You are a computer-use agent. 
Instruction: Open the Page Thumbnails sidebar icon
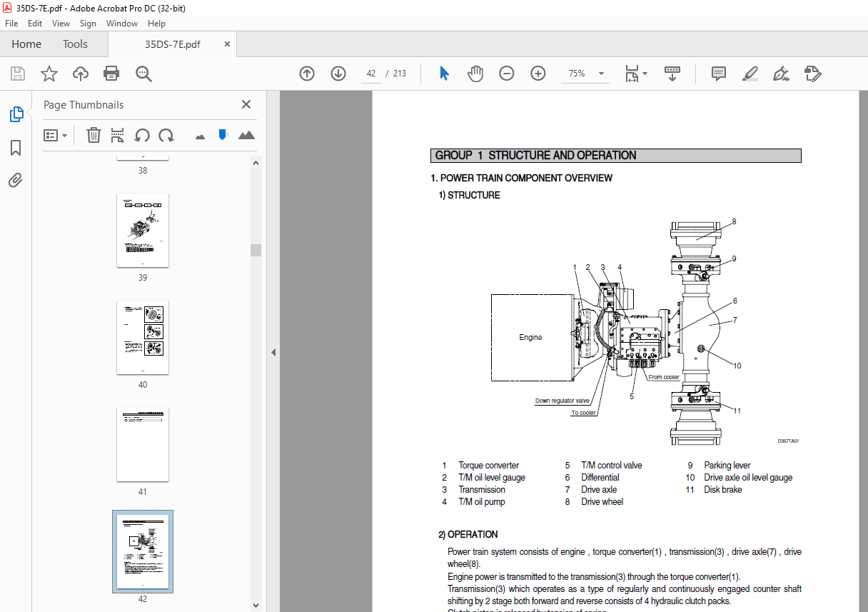coord(16,114)
